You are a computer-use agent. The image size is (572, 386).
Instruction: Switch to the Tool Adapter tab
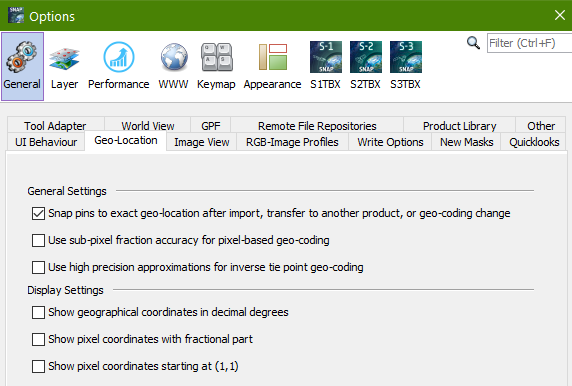55,126
